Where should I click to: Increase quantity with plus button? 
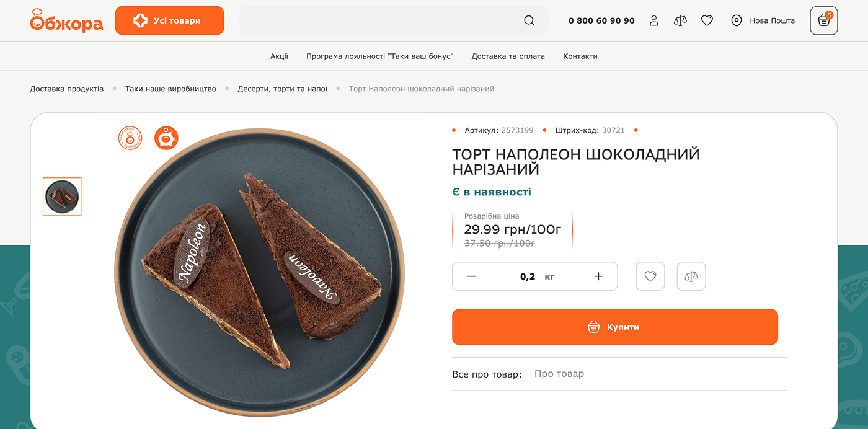pyautogui.click(x=598, y=276)
